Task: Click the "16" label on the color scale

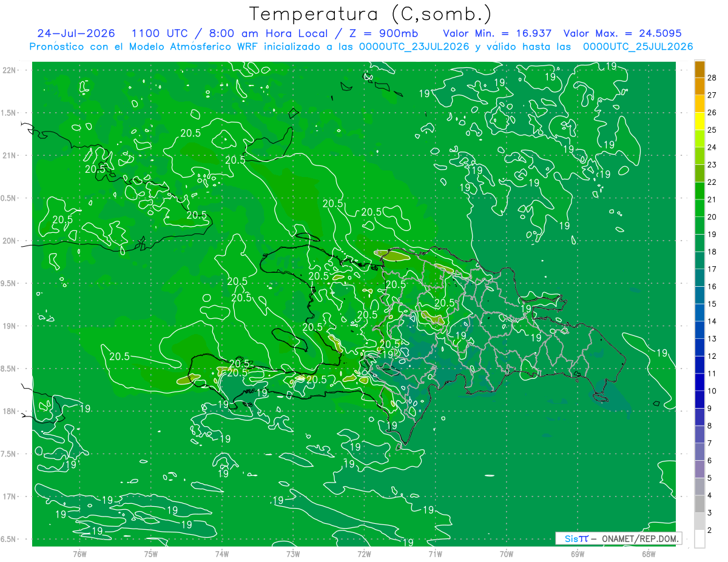Action: 712,286
